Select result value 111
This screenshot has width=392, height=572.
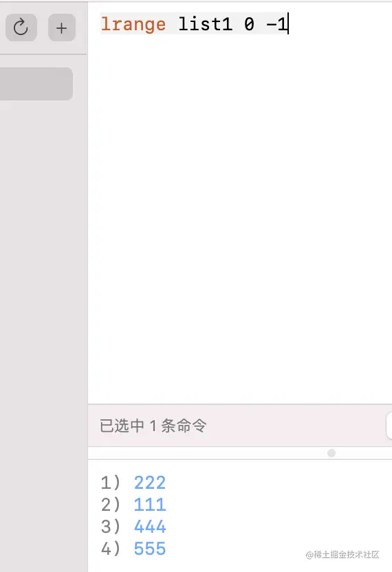(150, 505)
